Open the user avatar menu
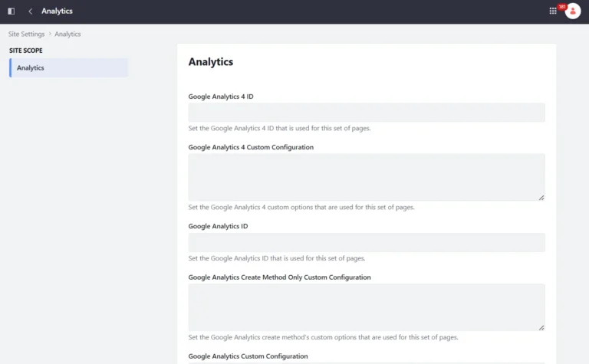 (x=573, y=11)
